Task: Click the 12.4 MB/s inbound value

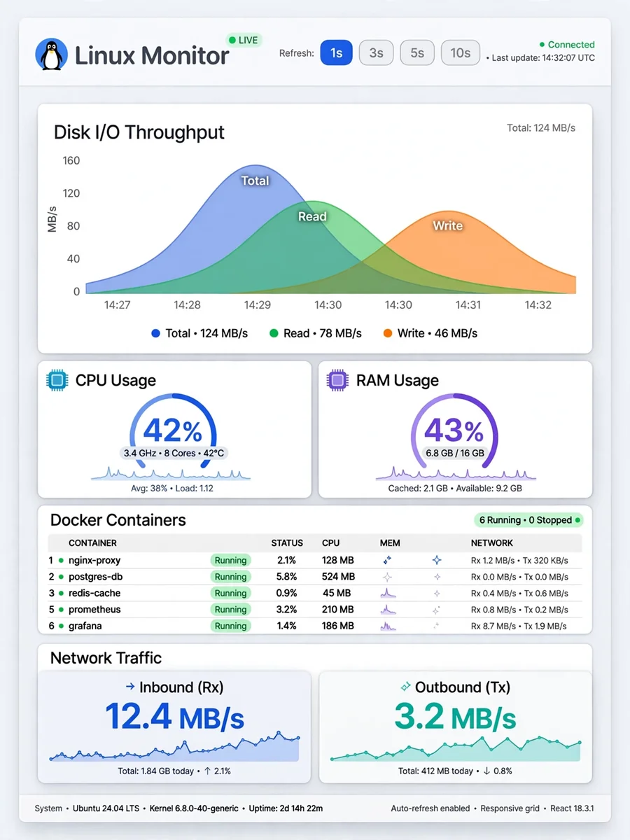Action: pyautogui.click(x=174, y=716)
